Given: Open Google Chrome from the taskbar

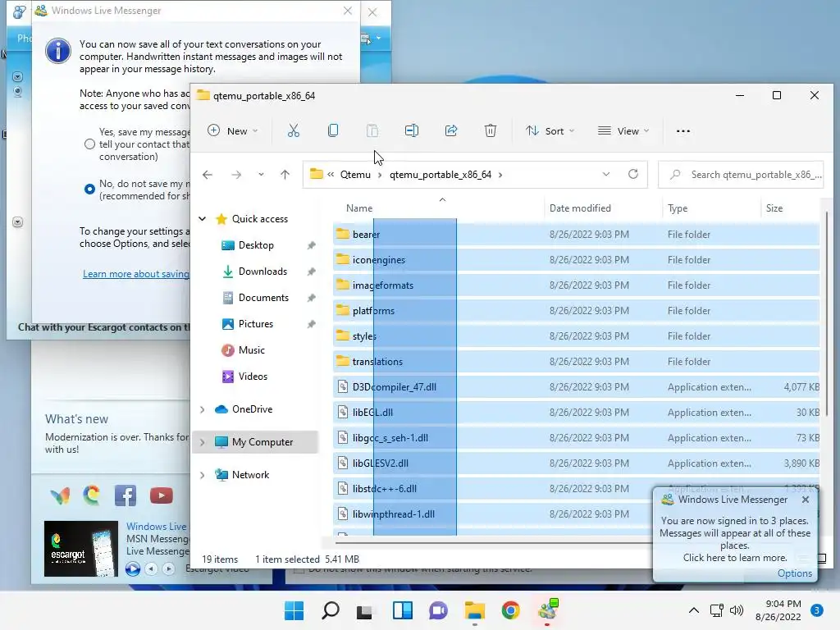Looking at the screenshot, I should [x=510, y=610].
